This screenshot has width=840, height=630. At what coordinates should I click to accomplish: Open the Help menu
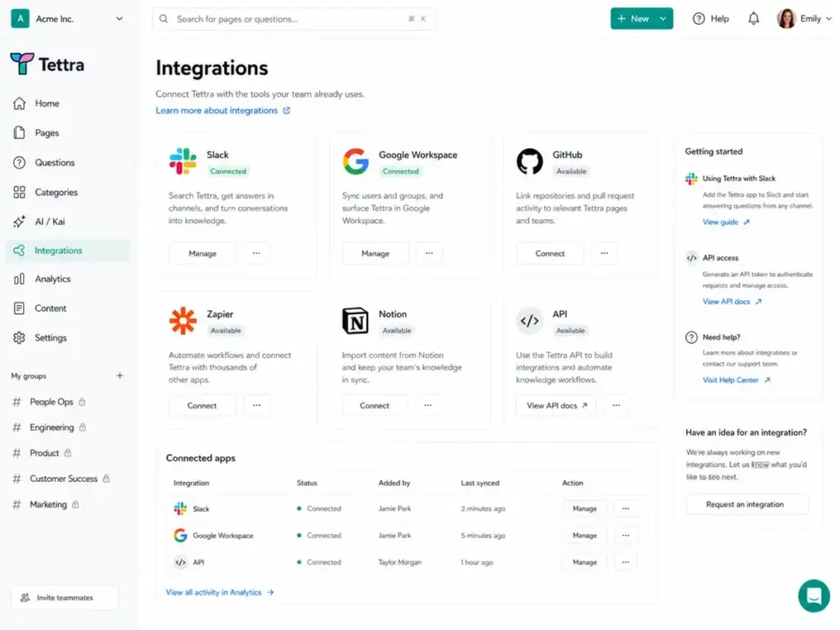coord(711,19)
